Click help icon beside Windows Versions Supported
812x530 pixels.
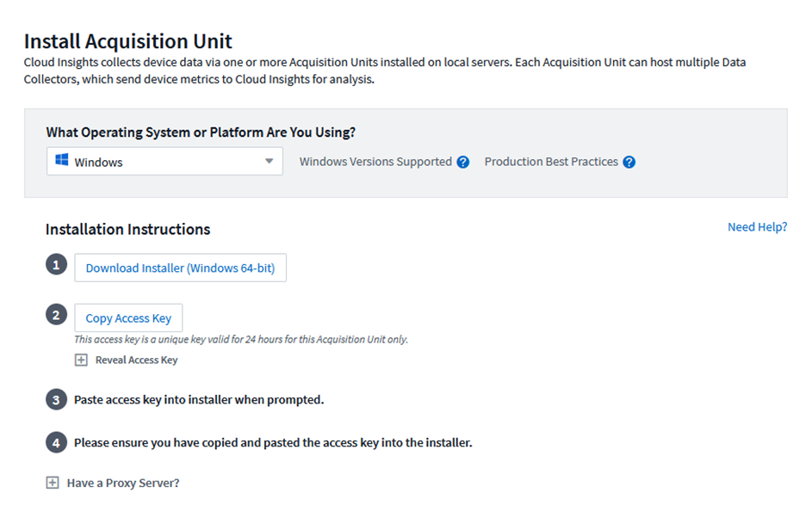[x=463, y=162]
